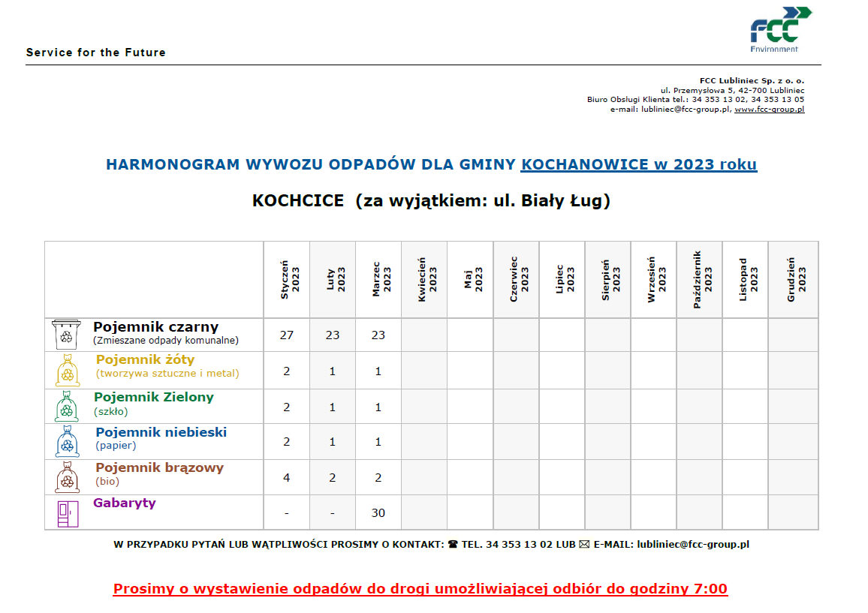Click the empty Kwiecień cell for Pojemnik czarny
This screenshot has height=613, width=868.
[x=424, y=335]
